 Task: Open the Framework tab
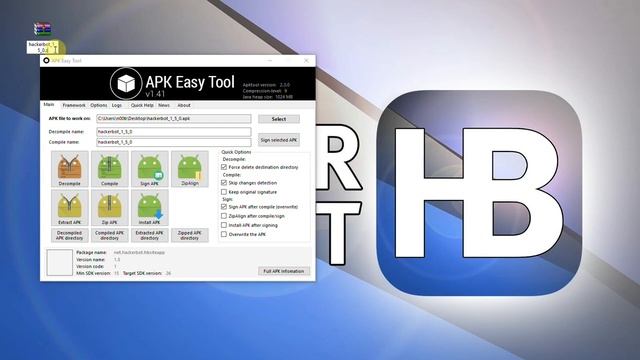coord(74,105)
